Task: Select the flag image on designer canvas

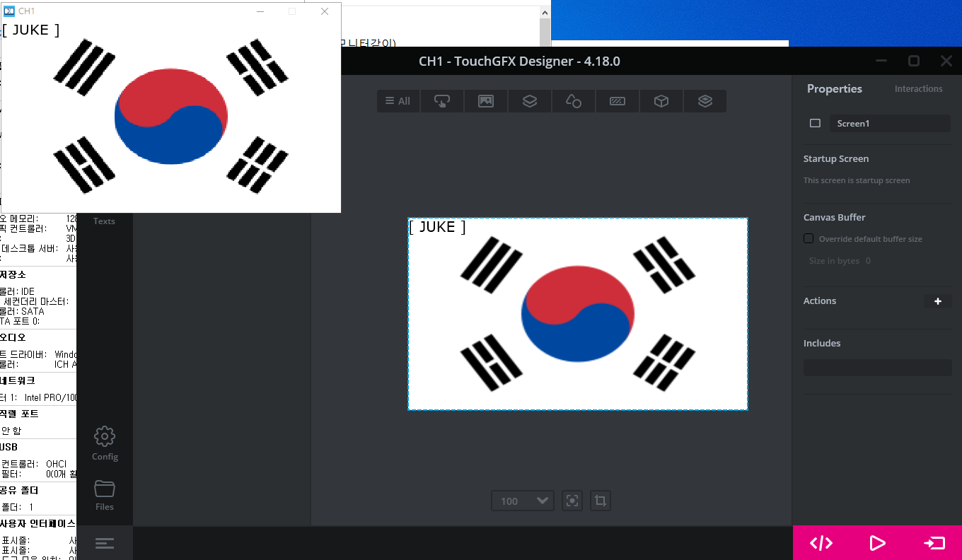Action: tap(578, 314)
